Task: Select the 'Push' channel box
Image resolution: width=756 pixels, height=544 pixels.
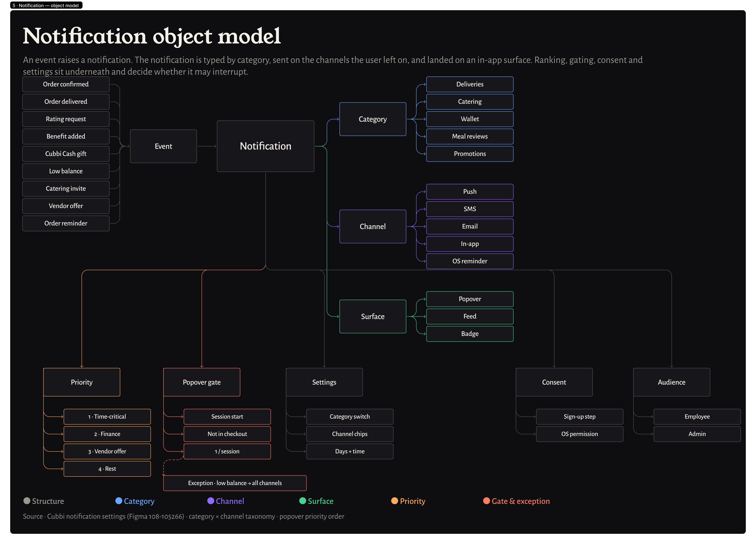Action: pyautogui.click(x=470, y=192)
